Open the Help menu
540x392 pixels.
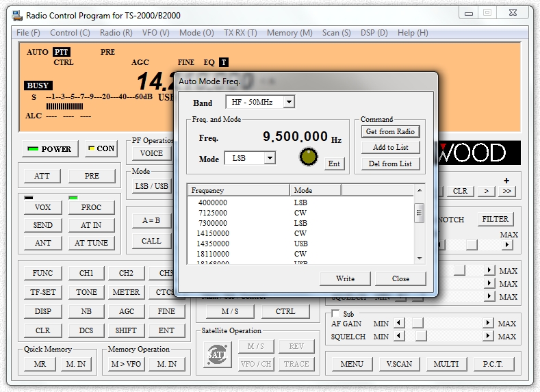pos(413,33)
